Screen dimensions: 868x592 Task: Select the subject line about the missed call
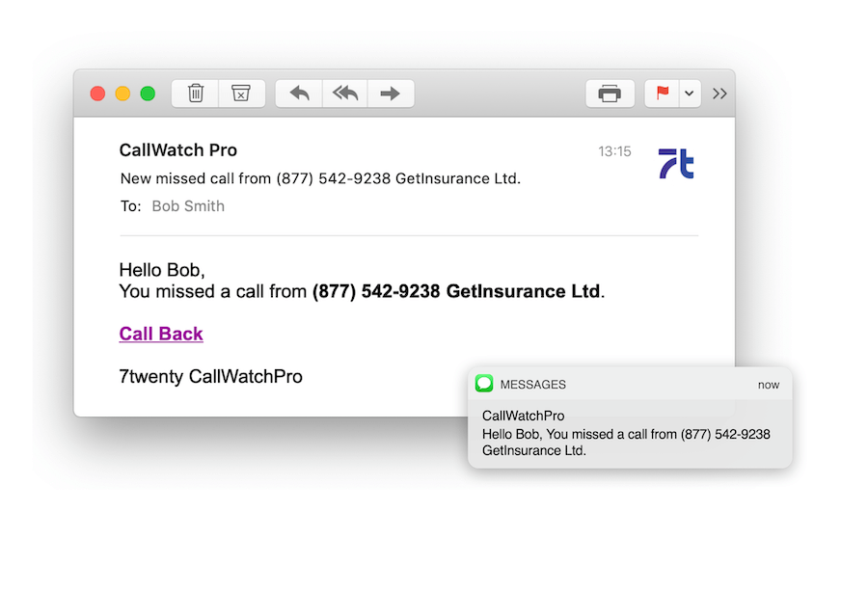pyautogui.click(x=319, y=178)
